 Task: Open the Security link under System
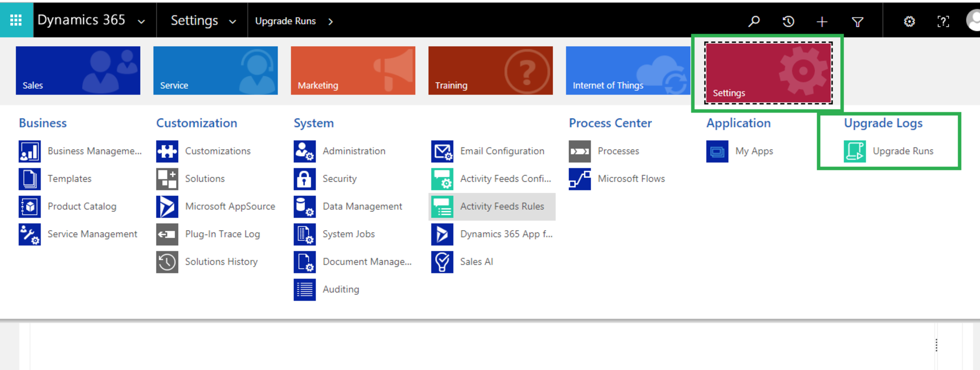(x=339, y=179)
